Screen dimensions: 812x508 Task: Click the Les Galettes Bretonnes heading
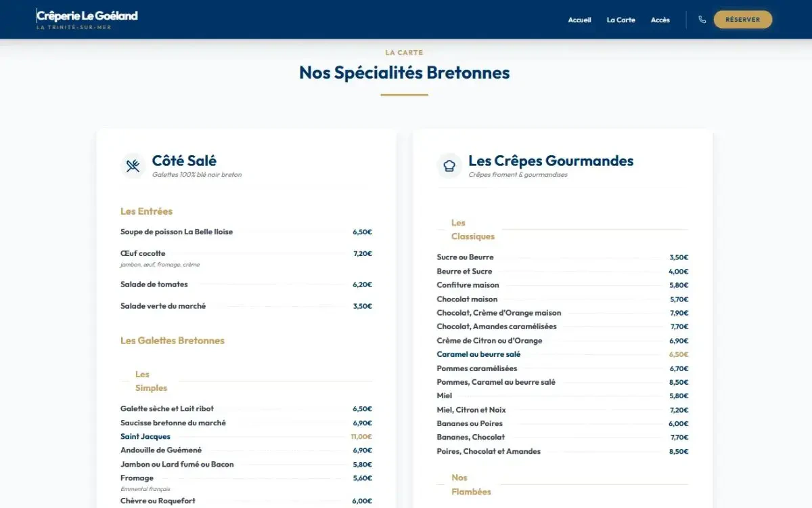coord(173,341)
